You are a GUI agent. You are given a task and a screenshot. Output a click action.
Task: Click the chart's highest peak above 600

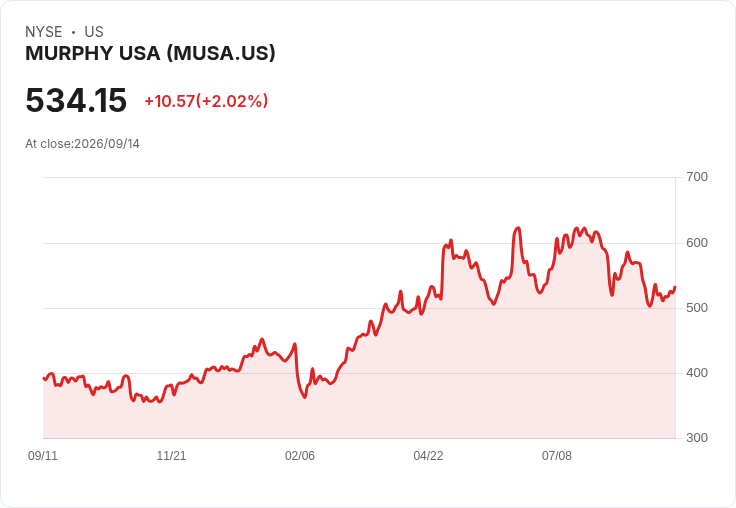coord(518,228)
